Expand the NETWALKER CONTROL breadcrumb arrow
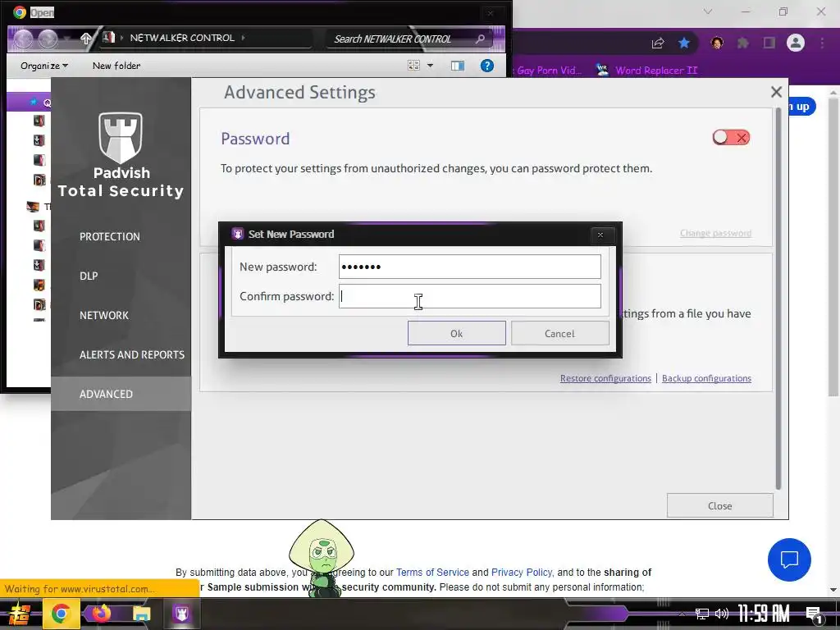This screenshot has height=630, width=840. 243,38
